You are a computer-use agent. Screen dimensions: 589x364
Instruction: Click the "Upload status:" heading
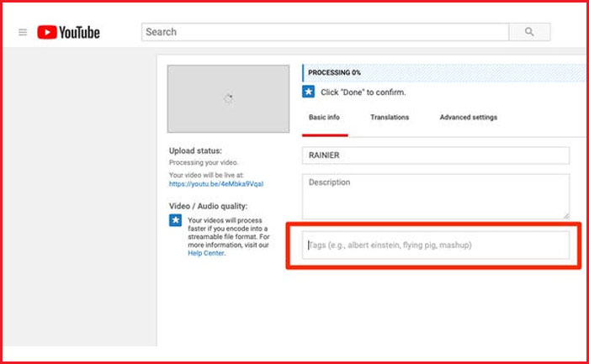tap(195, 151)
